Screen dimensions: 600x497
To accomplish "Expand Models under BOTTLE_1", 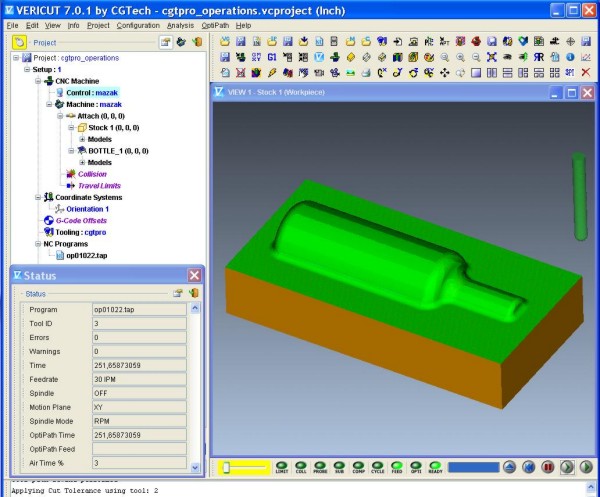I will coord(82,162).
